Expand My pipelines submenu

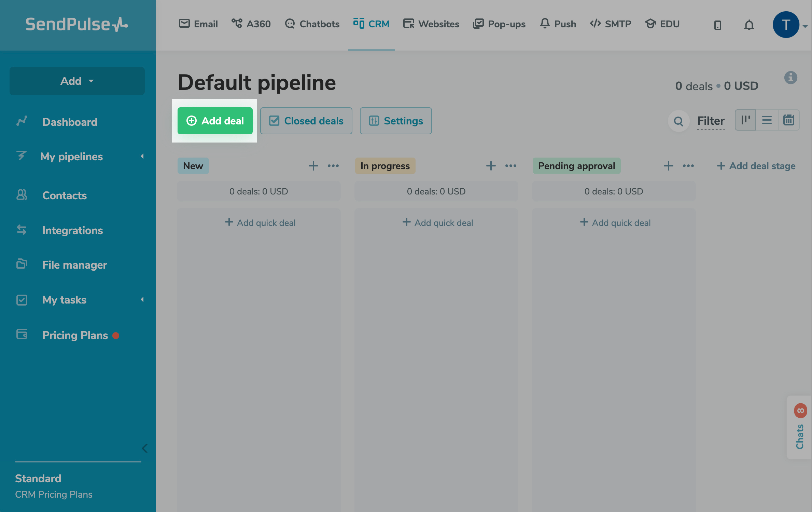(142, 156)
